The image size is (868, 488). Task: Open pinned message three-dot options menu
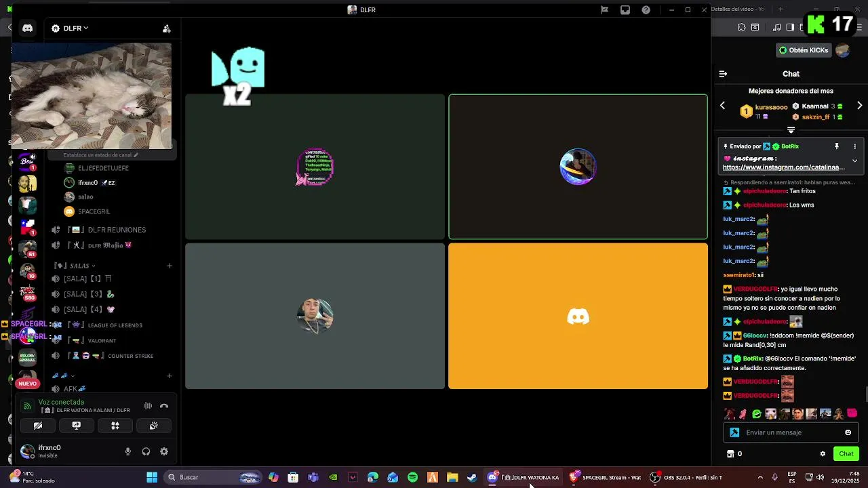coord(854,146)
